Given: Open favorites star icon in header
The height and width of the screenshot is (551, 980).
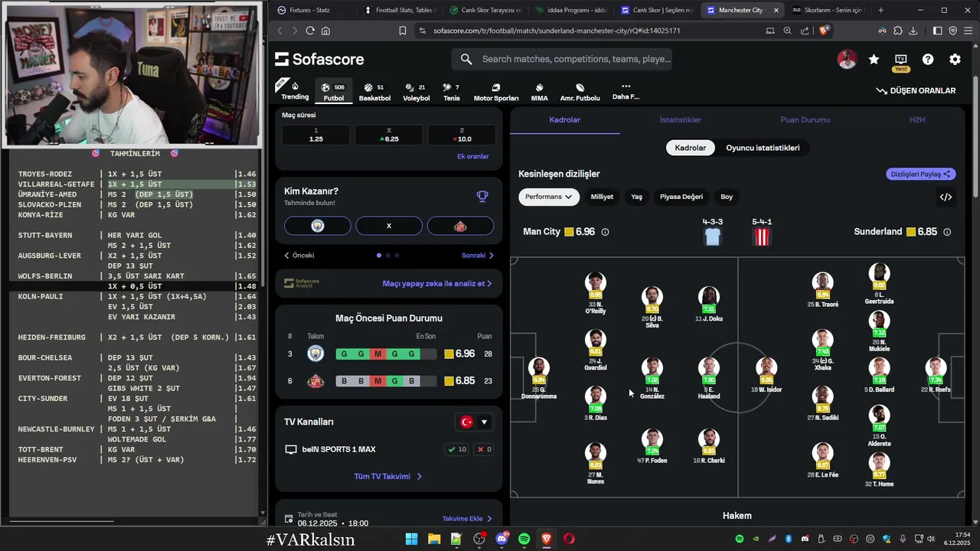Looking at the screenshot, I should pyautogui.click(x=874, y=60).
